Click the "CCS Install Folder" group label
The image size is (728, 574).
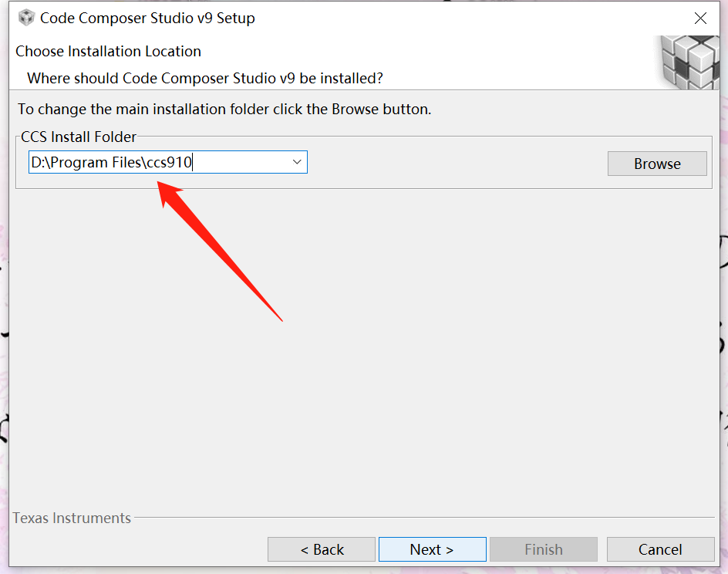(x=79, y=137)
